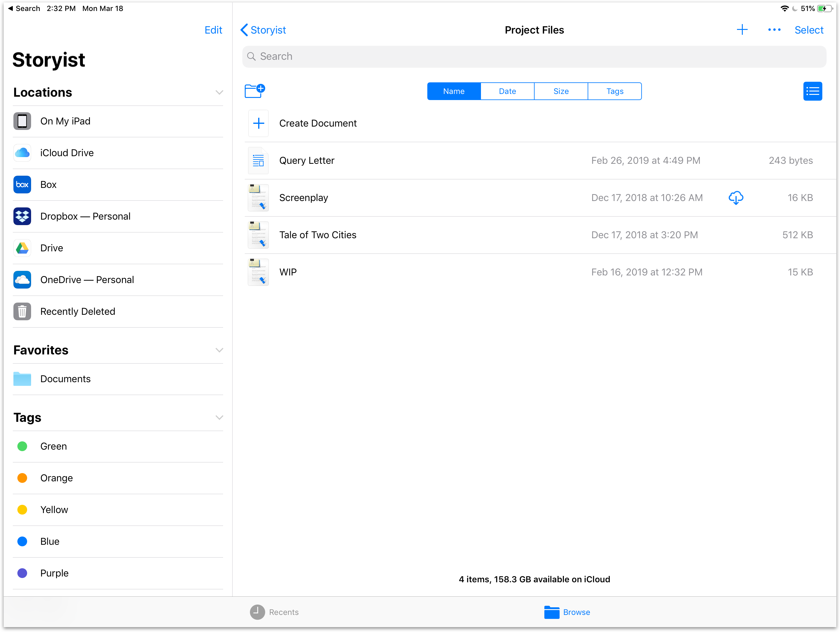Viewport: 840px width, 632px height.
Task: Open the Box storage location
Action: click(118, 185)
